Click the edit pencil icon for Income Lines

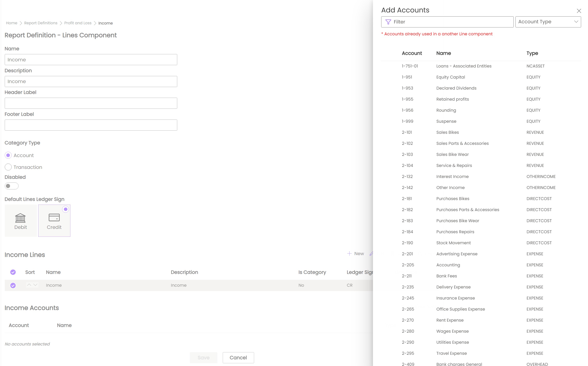tap(372, 253)
